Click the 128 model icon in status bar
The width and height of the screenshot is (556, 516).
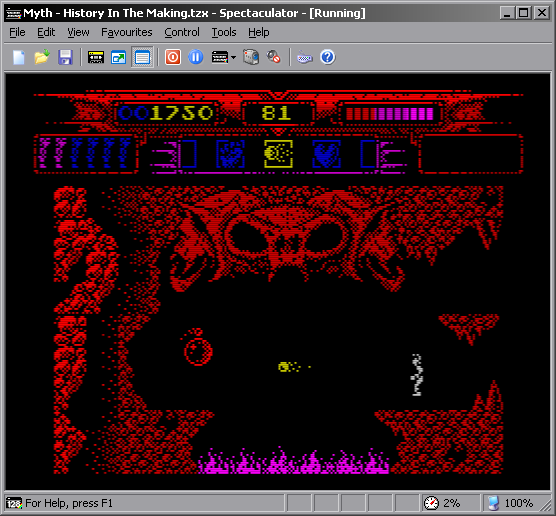[14, 503]
